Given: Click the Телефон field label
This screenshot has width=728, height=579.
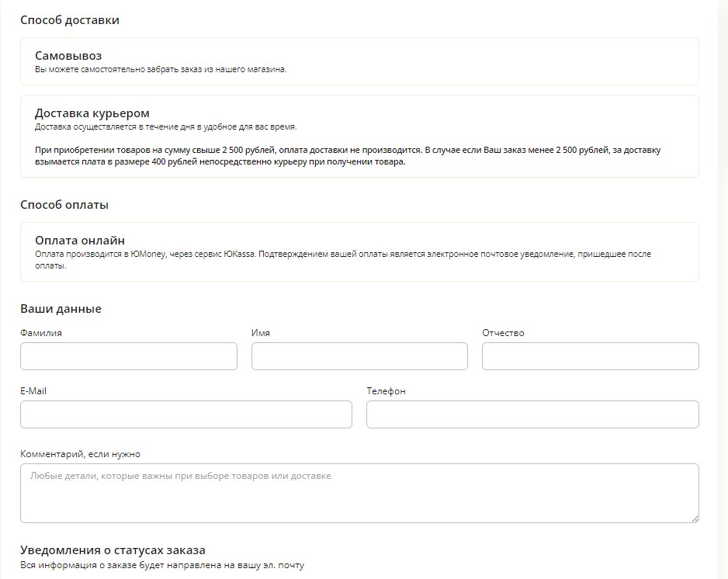Looking at the screenshot, I should click(386, 391).
